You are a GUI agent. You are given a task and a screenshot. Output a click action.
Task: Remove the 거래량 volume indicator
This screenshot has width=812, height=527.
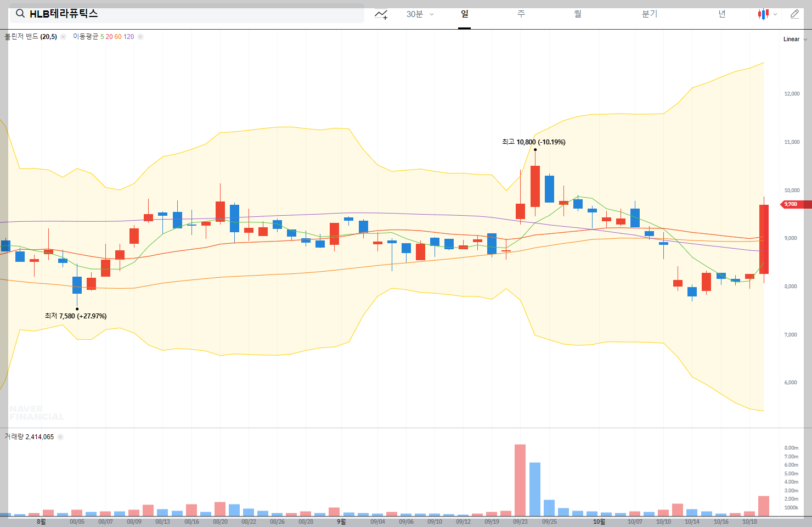click(x=60, y=437)
